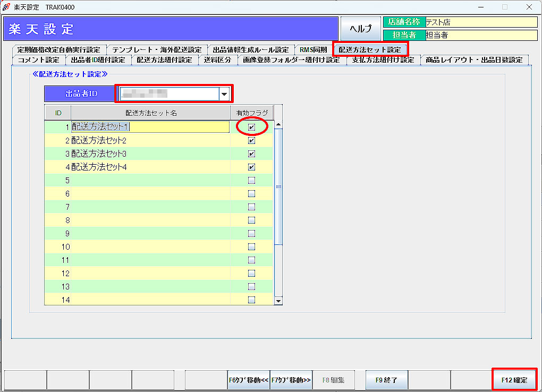Open the RMS同期 tab
The width and height of the screenshot is (542, 392).
(313, 49)
